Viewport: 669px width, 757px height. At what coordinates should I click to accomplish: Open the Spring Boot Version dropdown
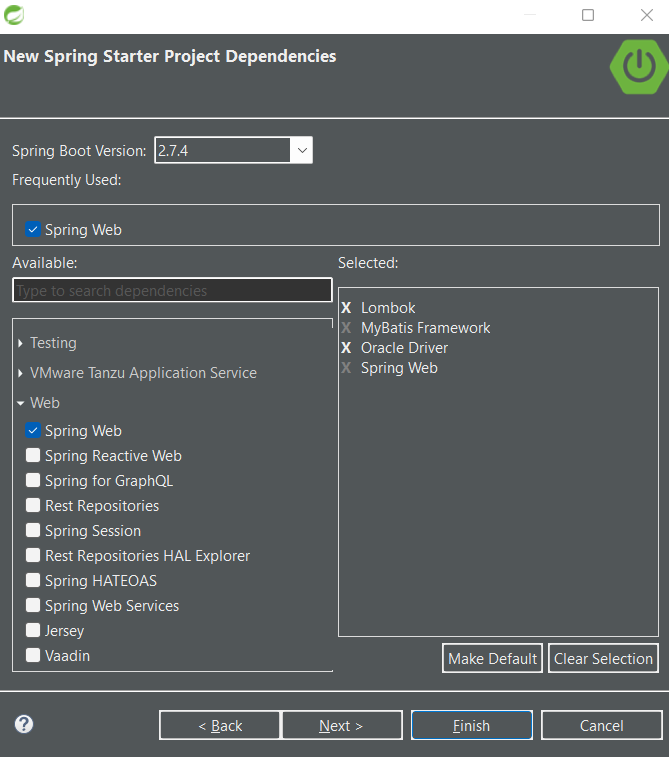tap(302, 150)
